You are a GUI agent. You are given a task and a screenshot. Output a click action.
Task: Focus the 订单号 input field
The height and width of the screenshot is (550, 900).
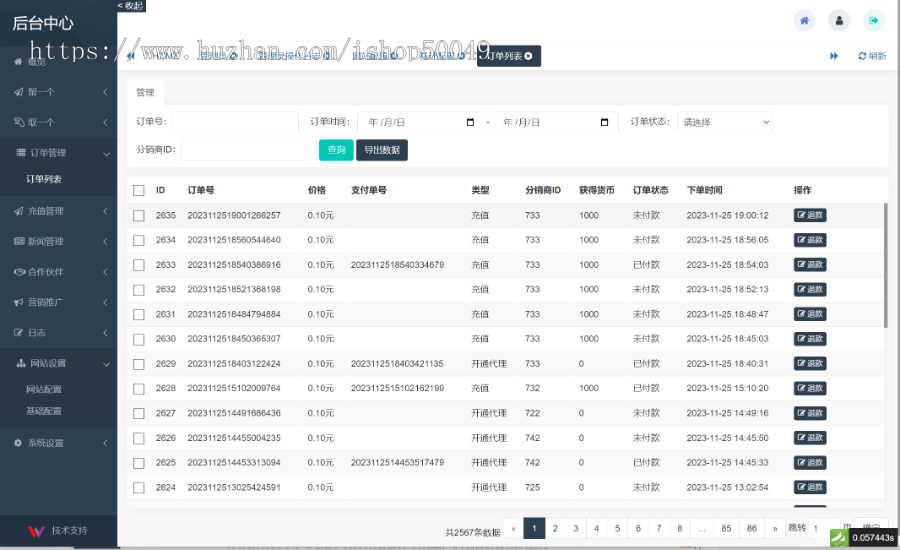pos(235,122)
